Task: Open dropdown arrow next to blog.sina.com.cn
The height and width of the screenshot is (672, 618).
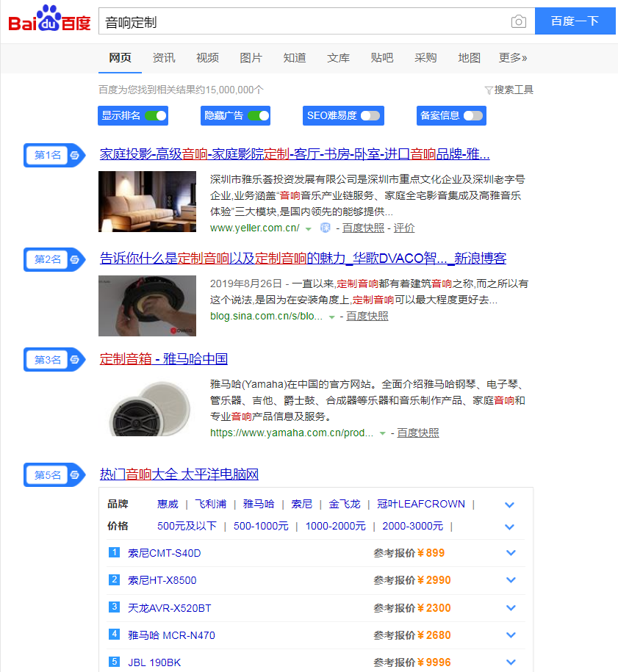Action: (331, 317)
